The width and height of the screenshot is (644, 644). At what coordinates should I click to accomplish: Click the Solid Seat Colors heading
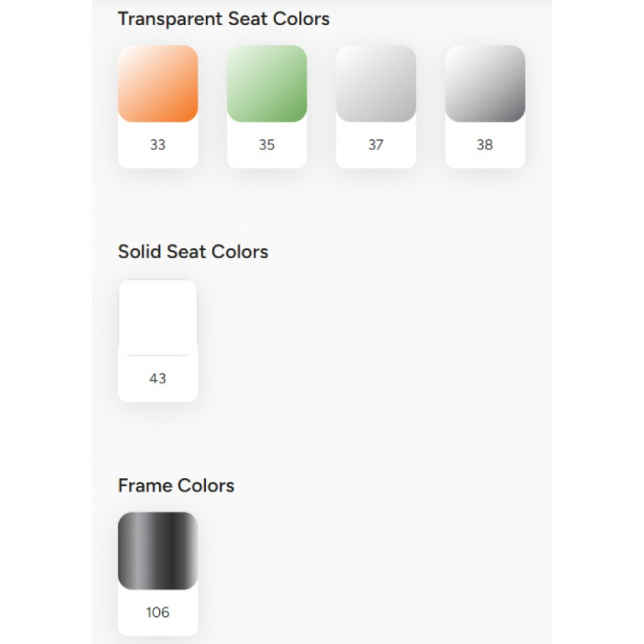(193, 252)
